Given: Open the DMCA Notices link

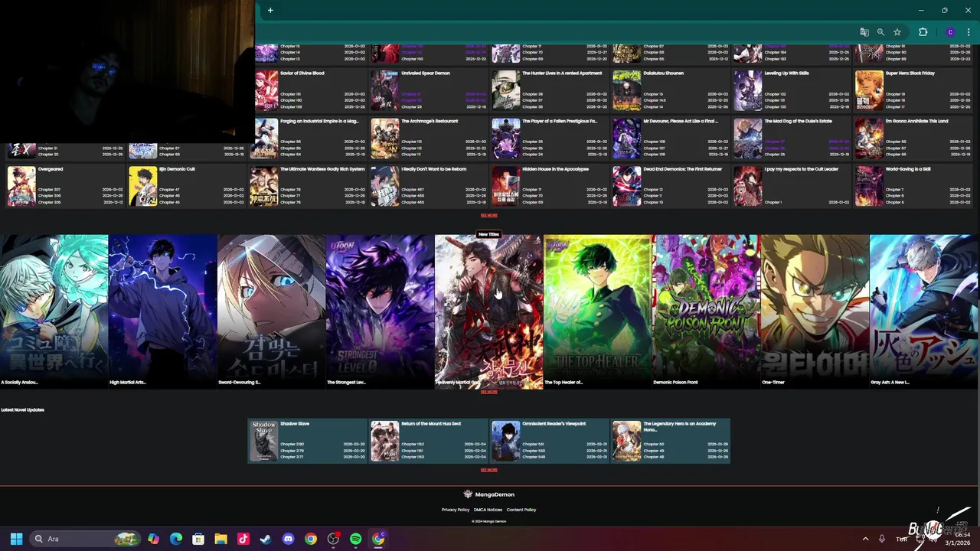Looking at the screenshot, I should pos(488,510).
